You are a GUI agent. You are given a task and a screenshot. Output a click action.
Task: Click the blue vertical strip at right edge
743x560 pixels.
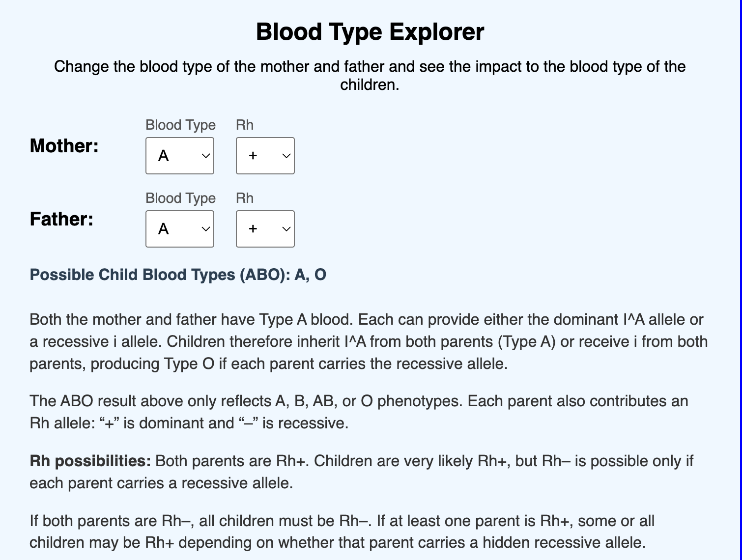(x=741, y=280)
